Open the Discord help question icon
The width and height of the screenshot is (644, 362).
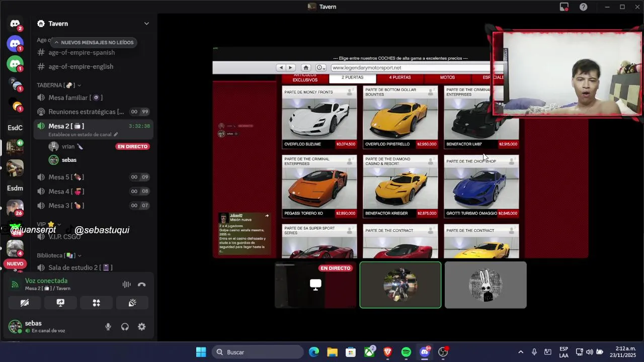click(x=583, y=7)
